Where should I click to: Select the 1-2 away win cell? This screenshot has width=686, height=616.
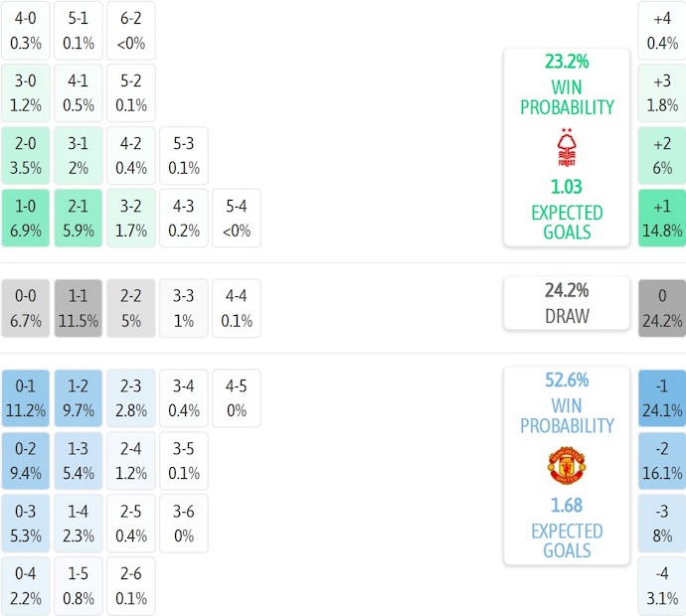79,397
